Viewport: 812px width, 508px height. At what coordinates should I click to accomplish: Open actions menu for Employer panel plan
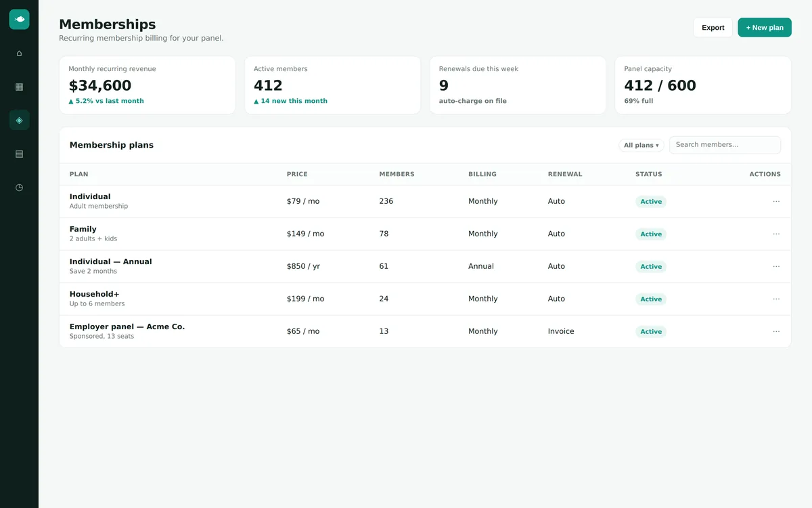(x=776, y=331)
